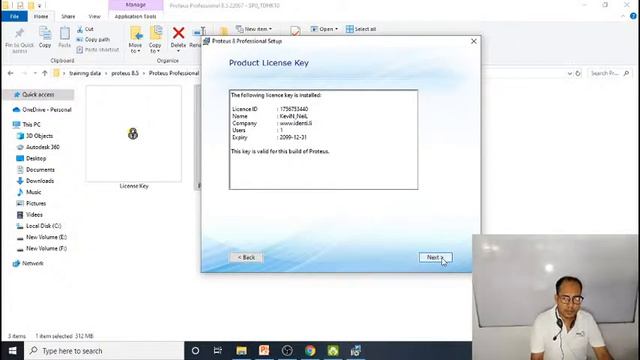This screenshot has height=360, width=640.
Task: Open Downloads folder in sidebar
Action: (35, 181)
